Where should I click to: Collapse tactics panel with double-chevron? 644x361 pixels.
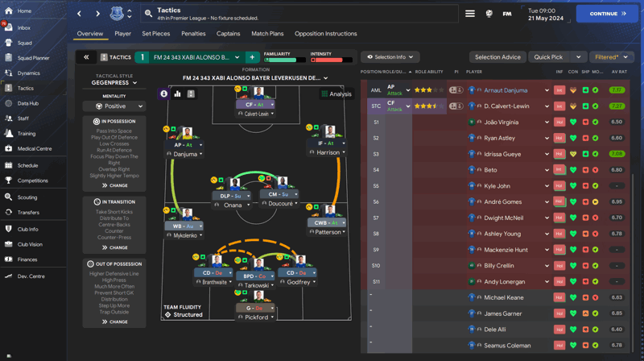(86, 57)
